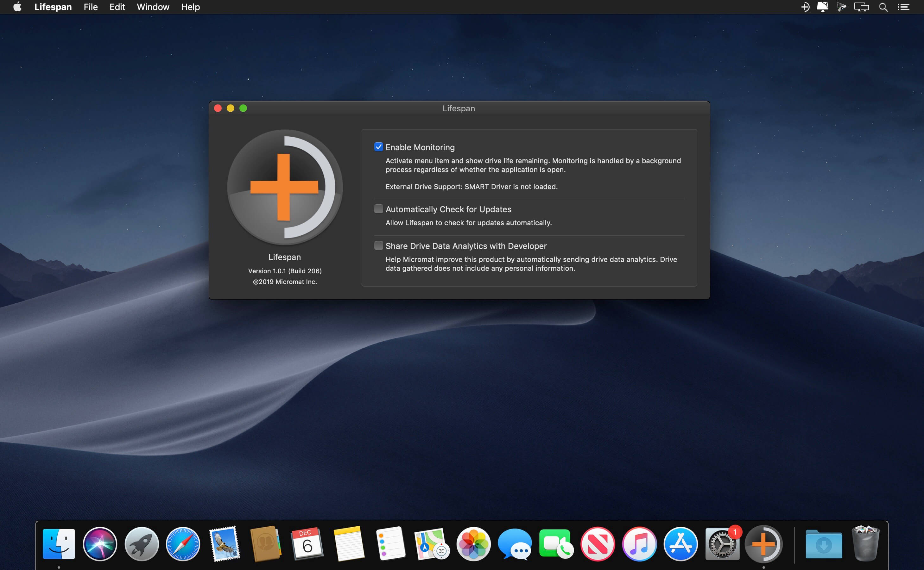Open System Preferences with update badge
Screen dimensions: 924x570
click(x=722, y=544)
